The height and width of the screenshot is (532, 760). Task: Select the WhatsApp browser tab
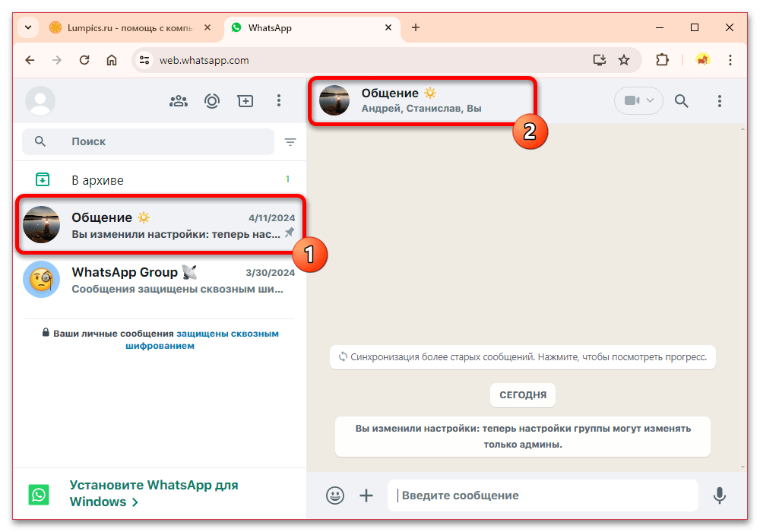pos(312,28)
